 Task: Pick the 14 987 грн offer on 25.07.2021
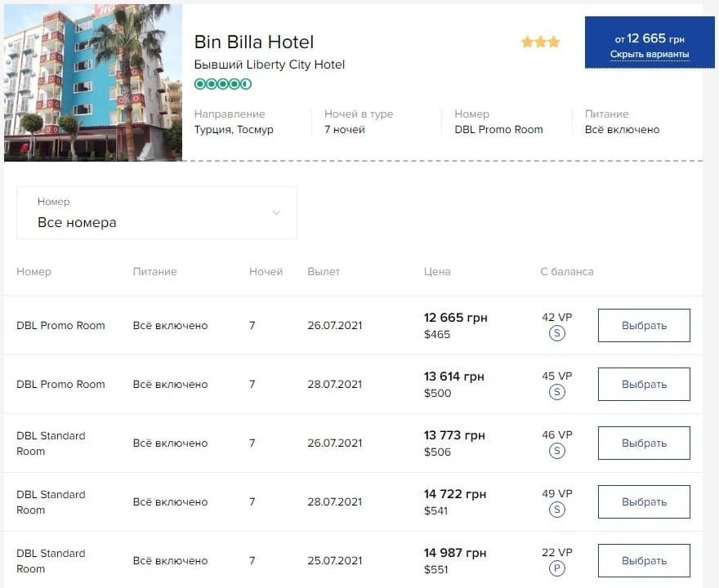click(x=644, y=560)
